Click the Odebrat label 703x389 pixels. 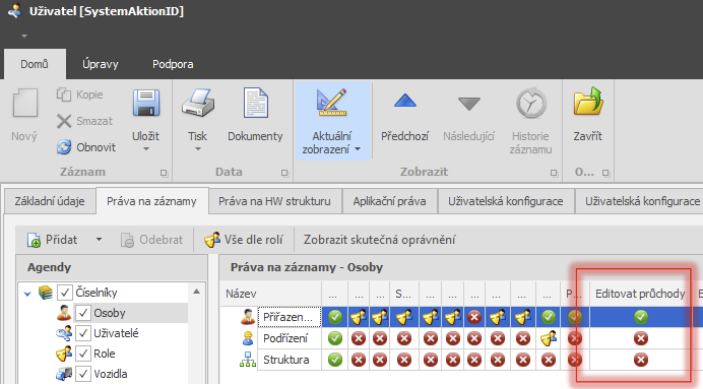click(x=161, y=240)
